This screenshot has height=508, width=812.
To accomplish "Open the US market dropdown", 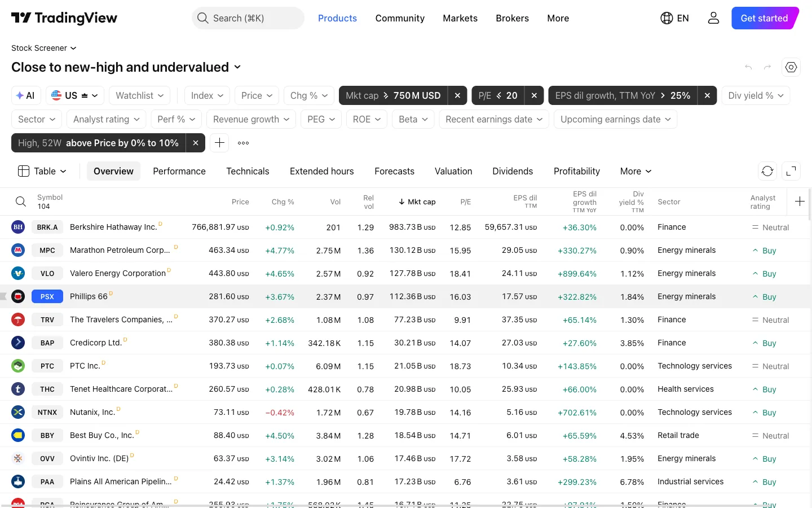I will (75, 95).
